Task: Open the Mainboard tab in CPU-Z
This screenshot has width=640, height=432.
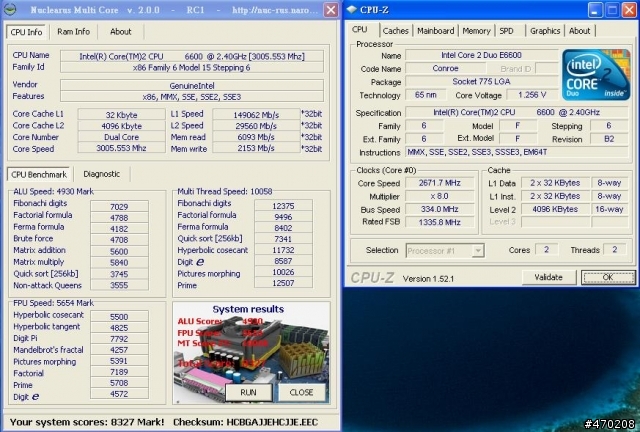Action: click(x=436, y=31)
